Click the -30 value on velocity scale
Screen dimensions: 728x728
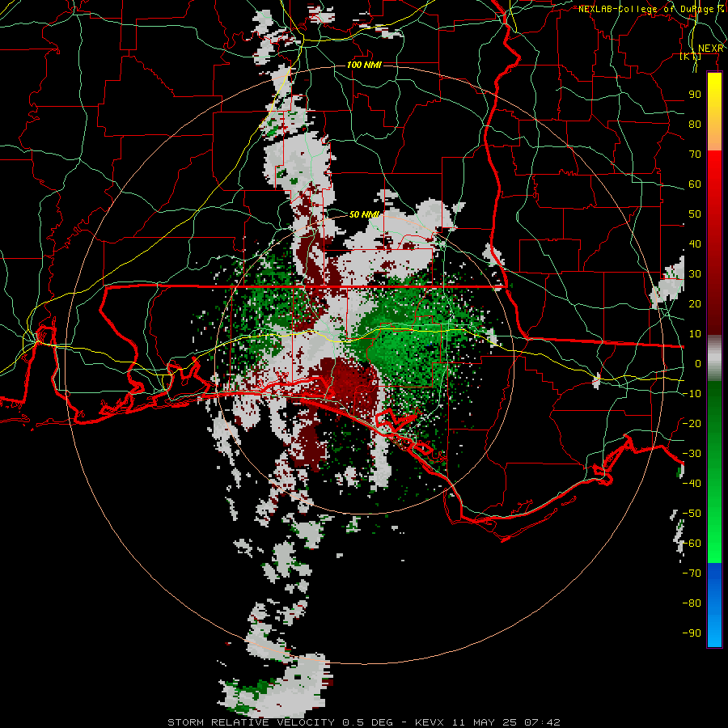pos(692,454)
